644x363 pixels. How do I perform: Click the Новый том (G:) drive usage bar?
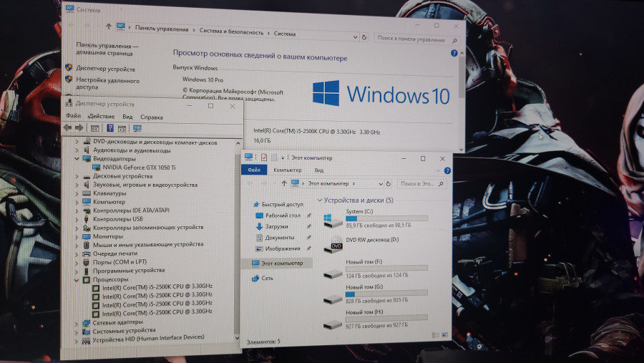(x=386, y=294)
